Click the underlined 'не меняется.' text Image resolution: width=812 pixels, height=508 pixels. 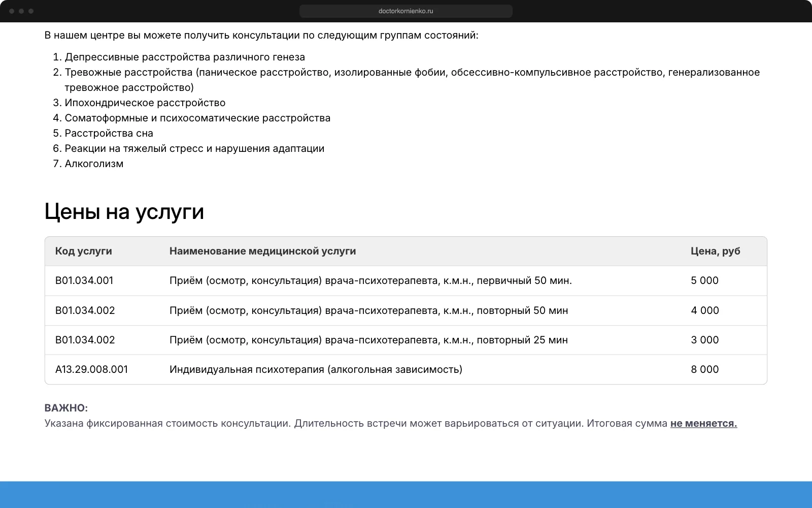(x=703, y=423)
